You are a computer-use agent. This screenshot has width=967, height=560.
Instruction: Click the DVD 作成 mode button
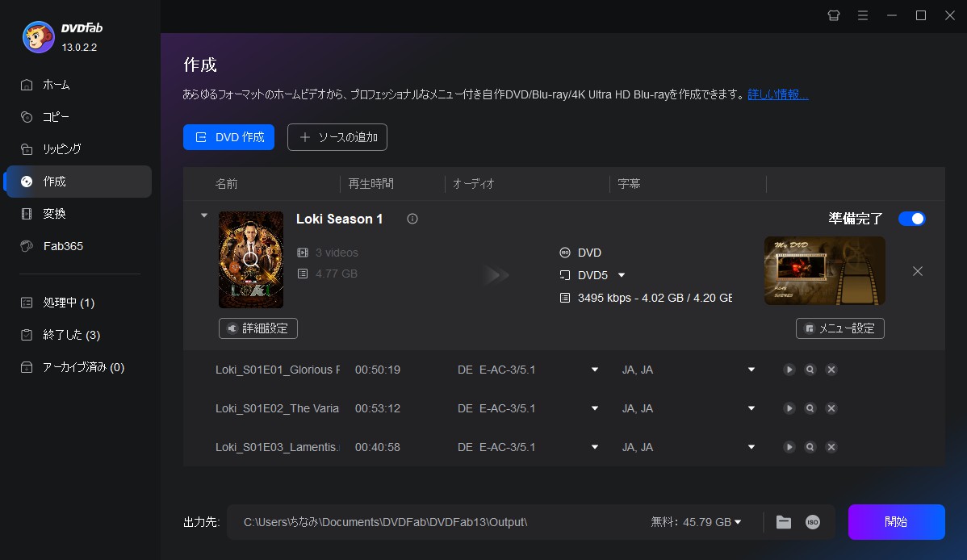pos(228,137)
